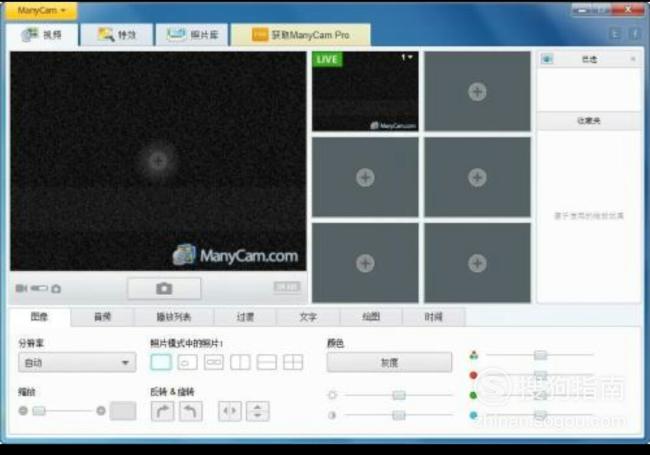Select two small windows picture mode
The image size is (650, 455).
214,362
